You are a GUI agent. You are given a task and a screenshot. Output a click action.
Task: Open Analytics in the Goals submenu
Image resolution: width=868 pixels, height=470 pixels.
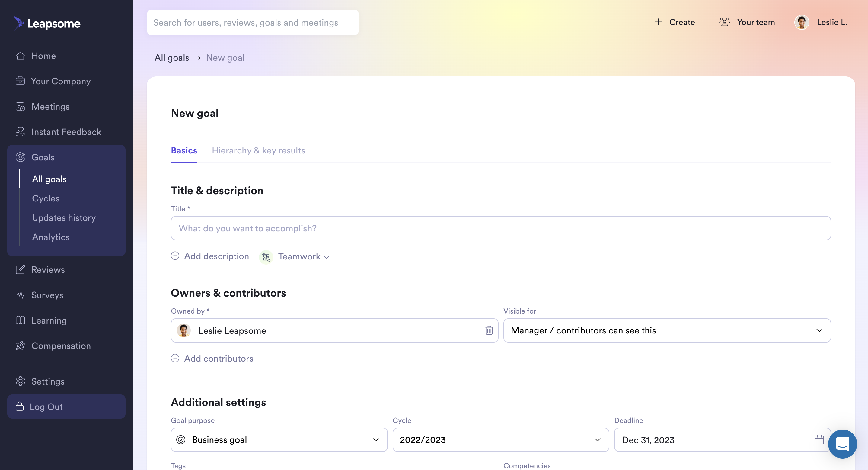click(x=51, y=237)
